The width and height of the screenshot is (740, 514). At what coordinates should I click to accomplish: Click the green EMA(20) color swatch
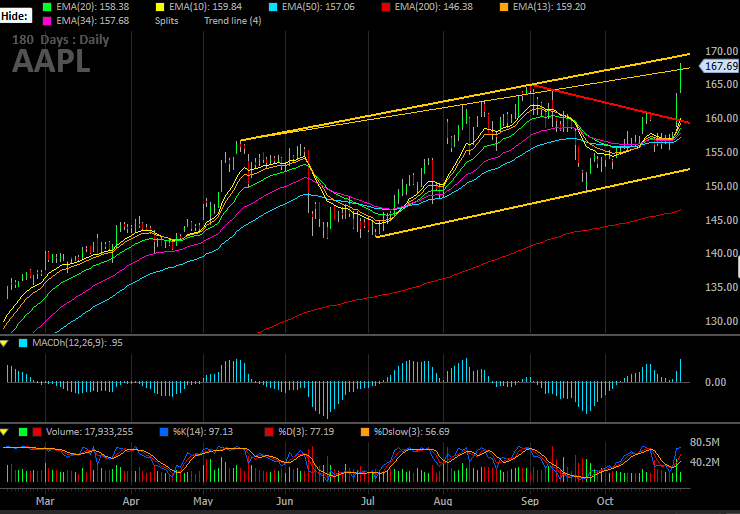[x=47, y=7]
